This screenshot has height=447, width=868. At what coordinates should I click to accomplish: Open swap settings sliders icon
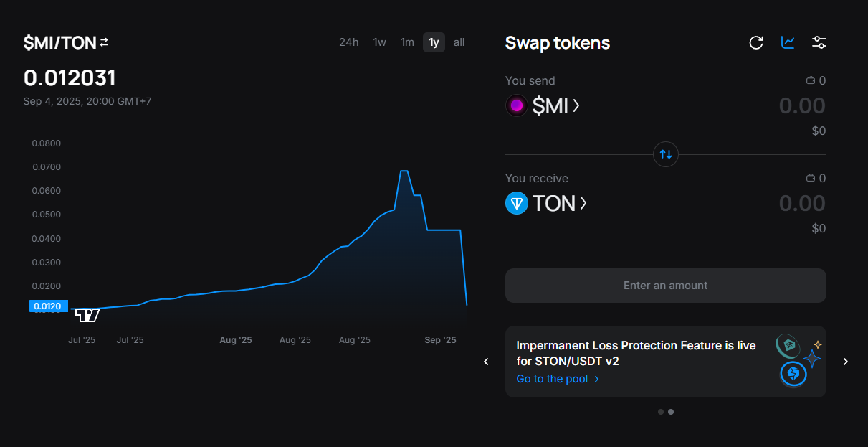coord(819,42)
